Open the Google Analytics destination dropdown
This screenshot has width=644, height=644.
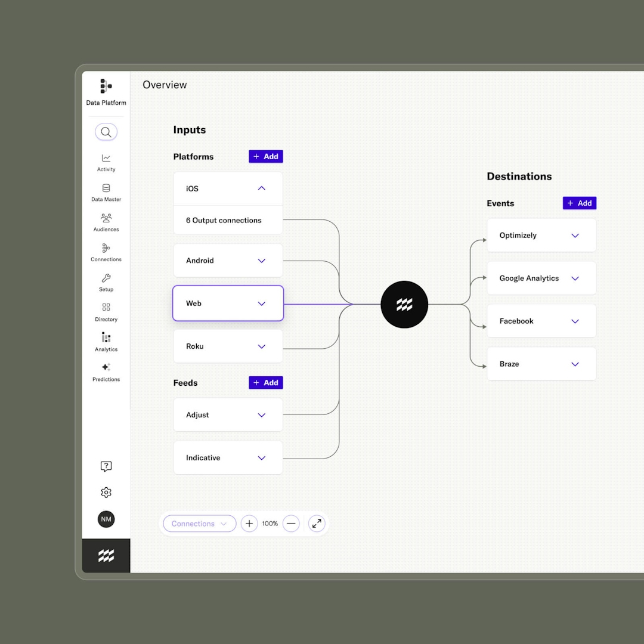575,278
